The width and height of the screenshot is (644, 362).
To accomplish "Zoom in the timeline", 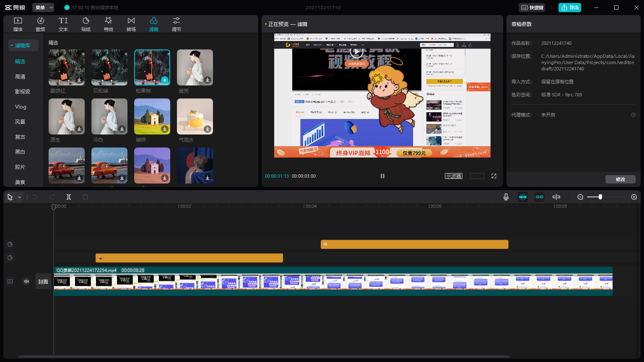I will [x=634, y=197].
